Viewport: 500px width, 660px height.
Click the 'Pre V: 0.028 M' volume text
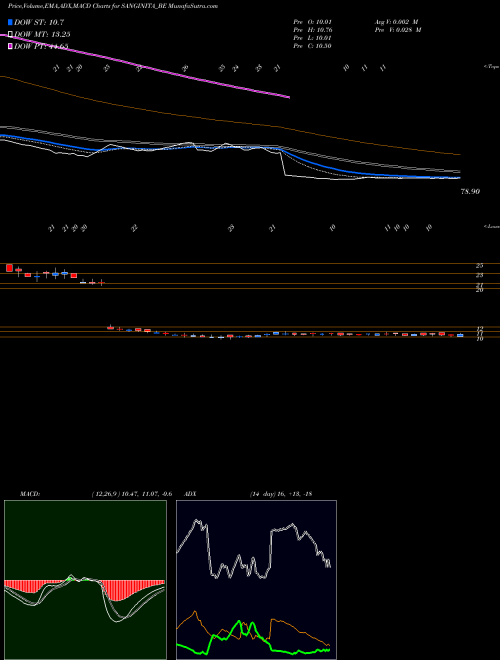(x=397, y=30)
